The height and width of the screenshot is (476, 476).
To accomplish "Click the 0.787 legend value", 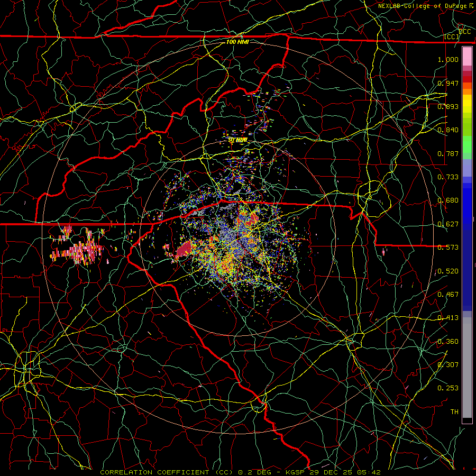I will (448, 153).
